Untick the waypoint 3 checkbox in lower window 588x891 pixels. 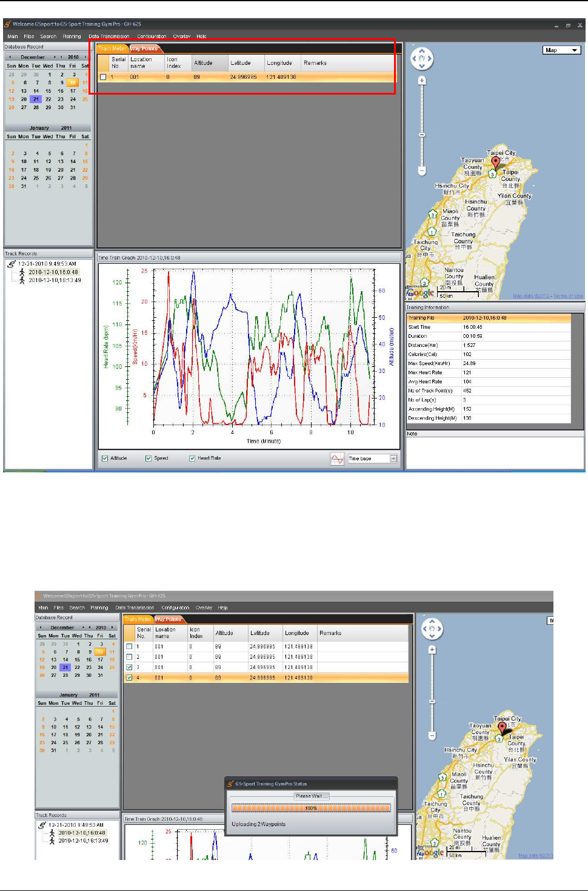point(129,667)
